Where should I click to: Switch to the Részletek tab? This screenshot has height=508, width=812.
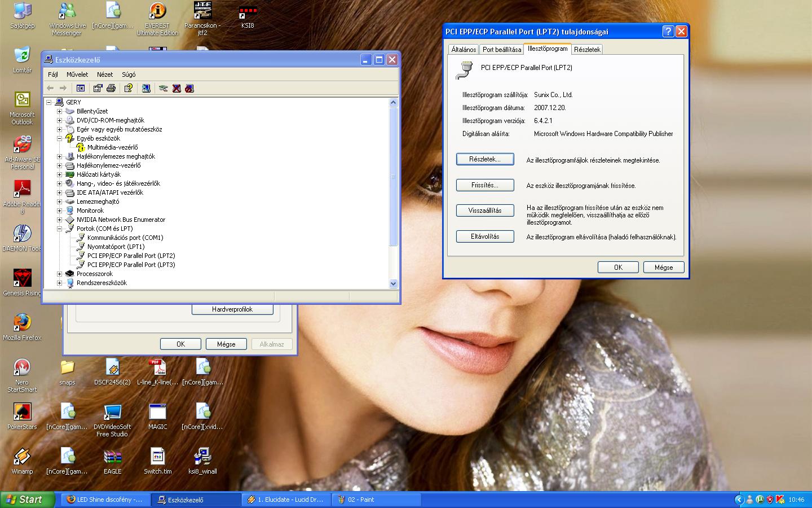tap(587, 50)
